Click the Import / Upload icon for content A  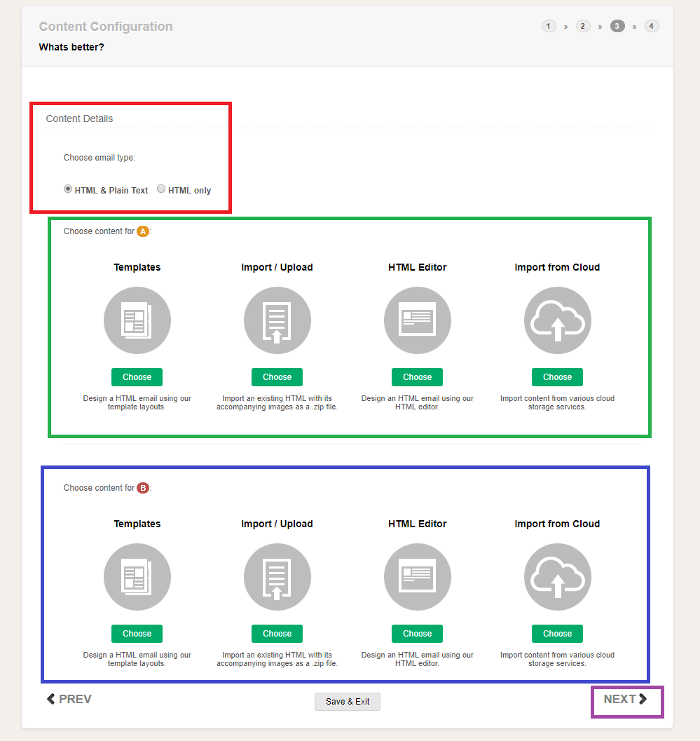pos(277,320)
